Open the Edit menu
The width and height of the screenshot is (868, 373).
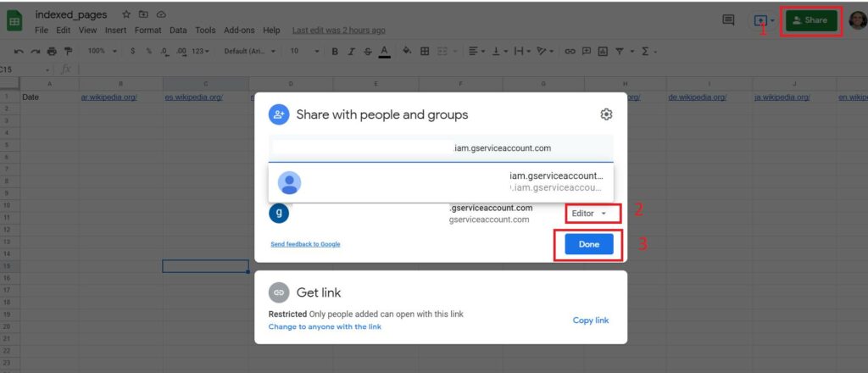(x=63, y=31)
